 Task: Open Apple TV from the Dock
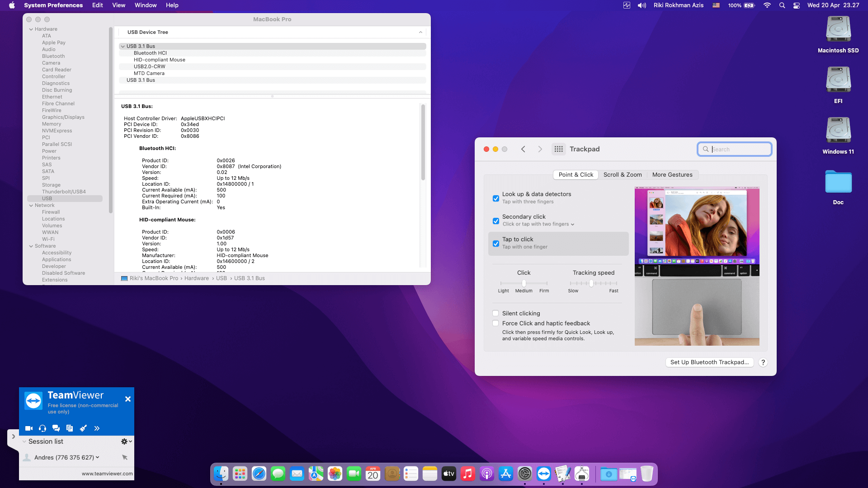tap(449, 474)
